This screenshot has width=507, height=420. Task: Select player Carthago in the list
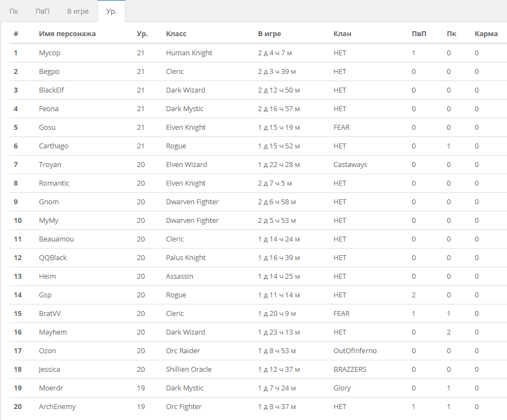click(x=54, y=146)
